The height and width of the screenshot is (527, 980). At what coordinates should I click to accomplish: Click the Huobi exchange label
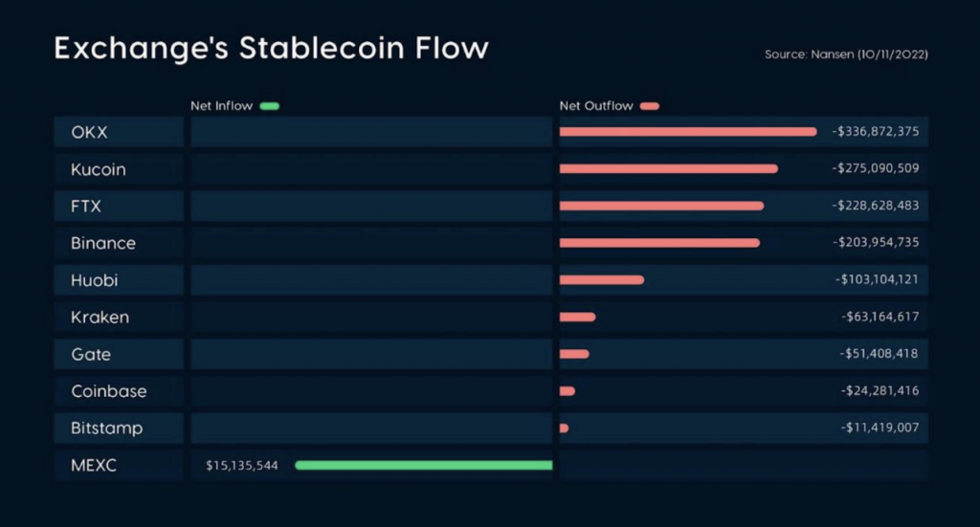click(95, 280)
